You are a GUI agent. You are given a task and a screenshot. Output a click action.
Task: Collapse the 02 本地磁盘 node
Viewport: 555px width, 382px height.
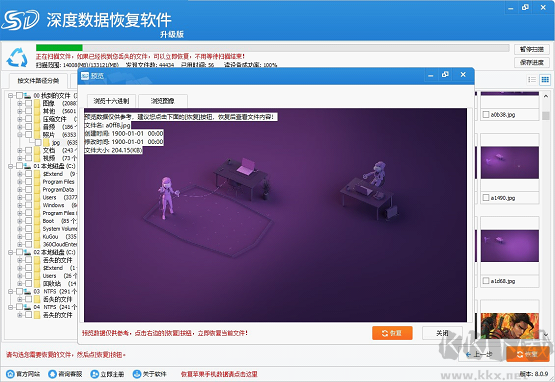pyautogui.click(x=11, y=252)
